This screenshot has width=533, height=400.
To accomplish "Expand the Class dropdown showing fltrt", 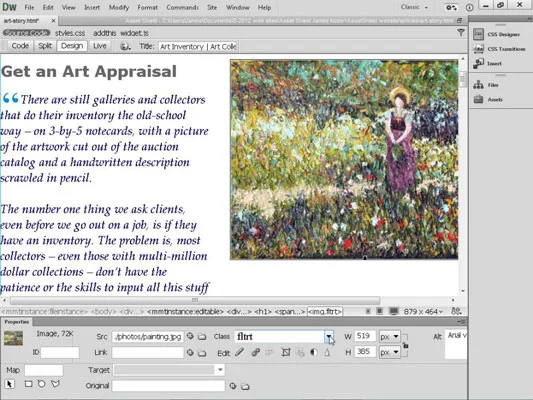I will [x=329, y=336].
